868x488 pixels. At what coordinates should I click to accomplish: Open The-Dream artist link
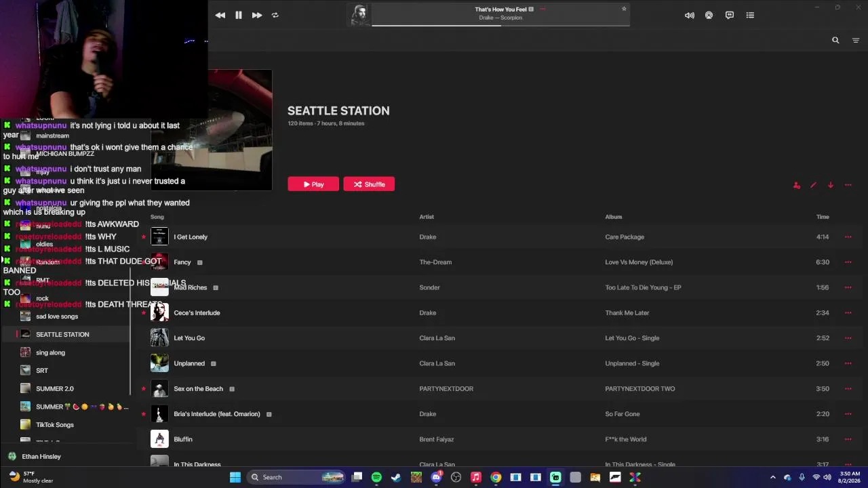[x=435, y=262]
